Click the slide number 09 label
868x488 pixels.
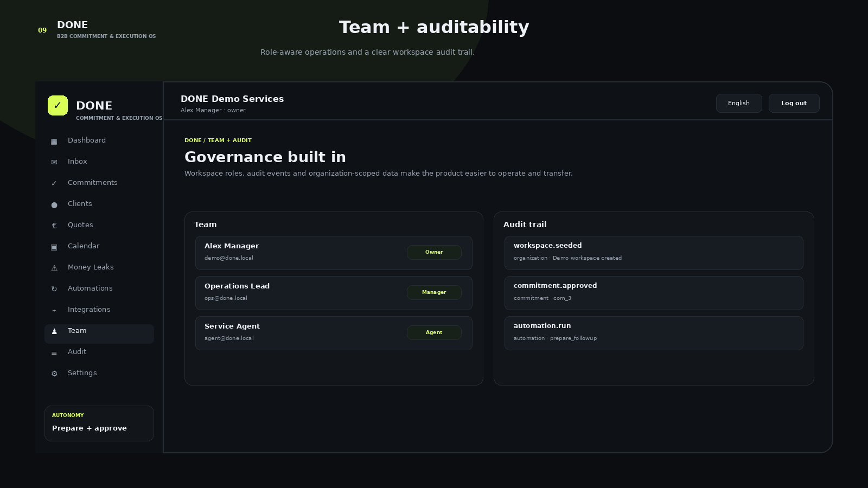tap(42, 30)
